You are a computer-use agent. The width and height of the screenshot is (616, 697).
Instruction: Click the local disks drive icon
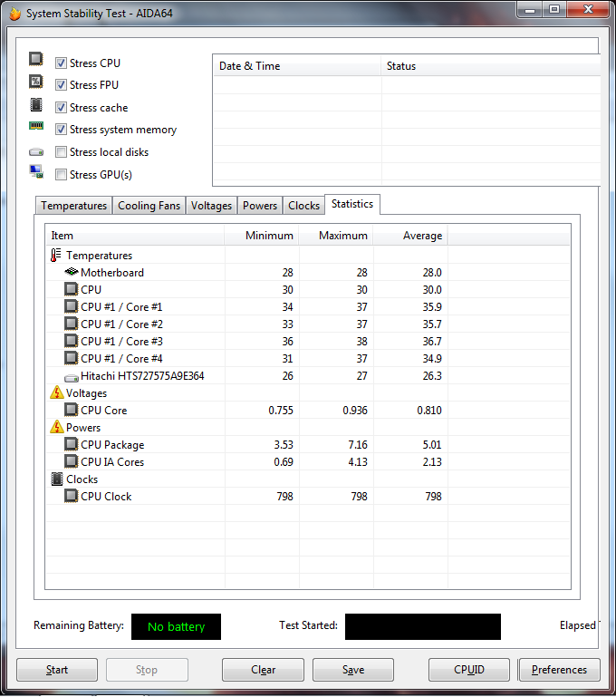pyautogui.click(x=36, y=152)
